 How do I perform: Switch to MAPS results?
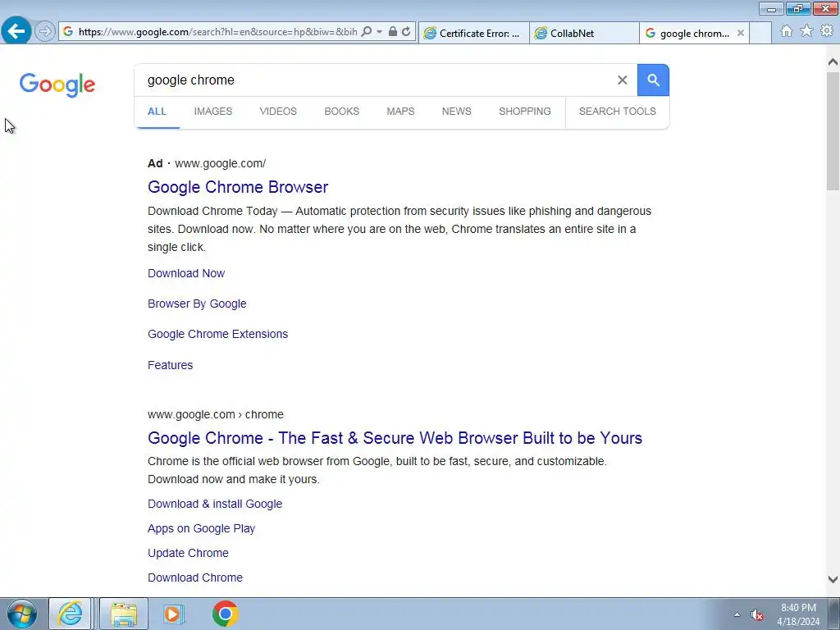[x=400, y=112]
